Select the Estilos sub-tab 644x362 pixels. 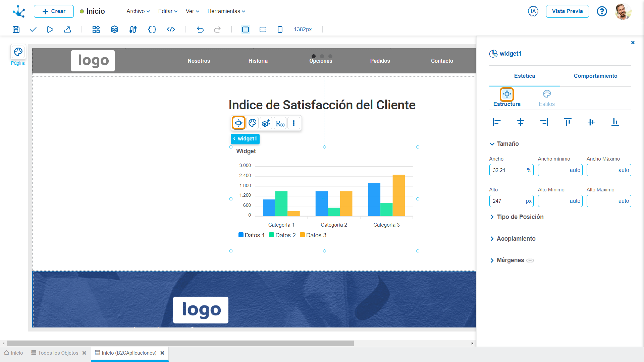pos(547,98)
